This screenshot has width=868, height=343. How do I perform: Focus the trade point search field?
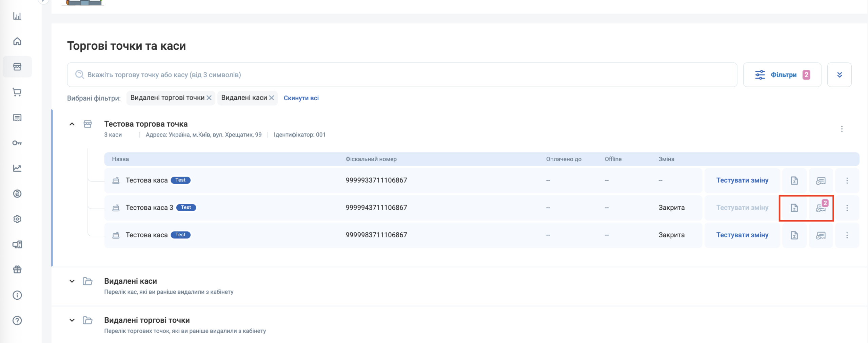(402, 75)
